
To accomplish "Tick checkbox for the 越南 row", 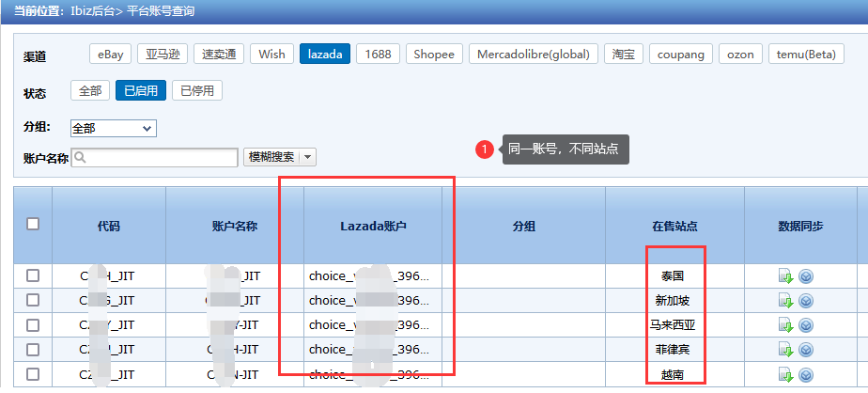I will click(x=33, y=374).
